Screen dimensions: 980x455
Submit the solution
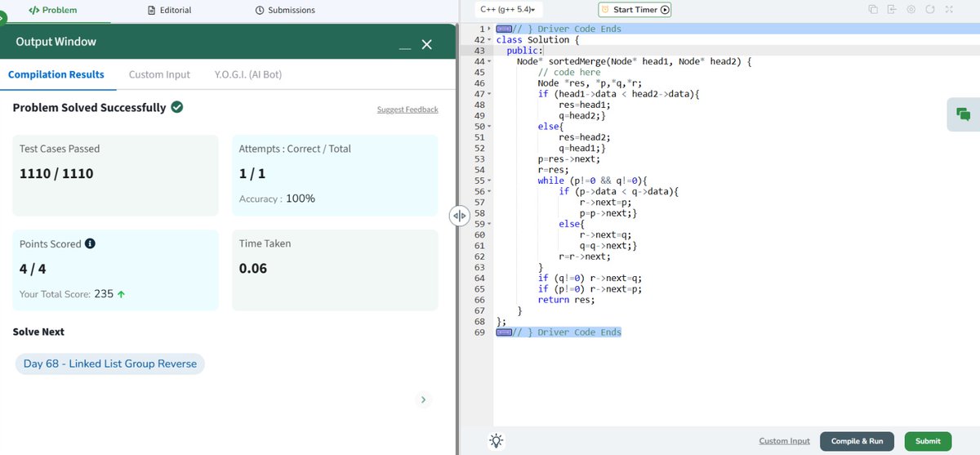click(928, 441)
